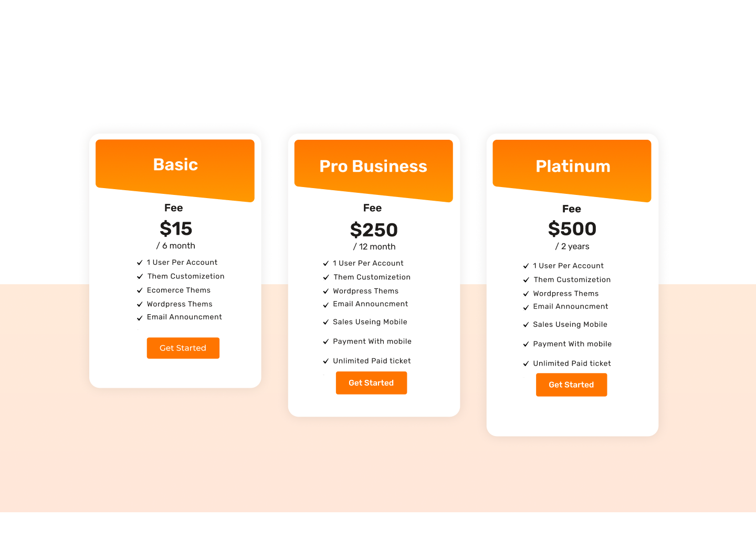Click the Basic plan's Email Announcment checkmark

click(x=140, y=318)
